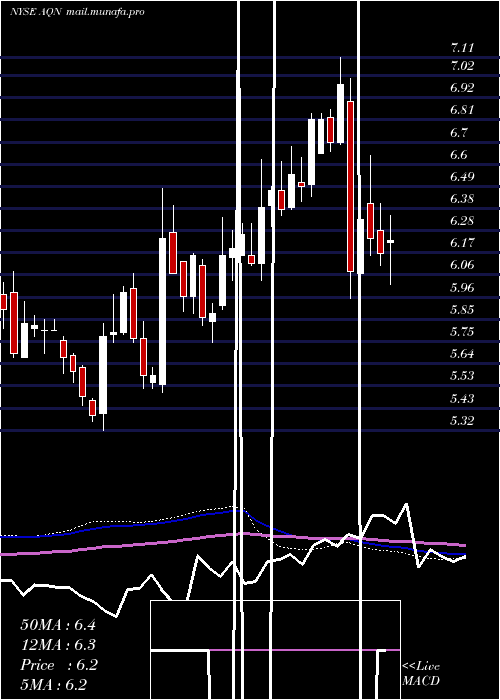The image size is (500, 700).
Task: Click the 6.17 price axis label
Action: 462,243
